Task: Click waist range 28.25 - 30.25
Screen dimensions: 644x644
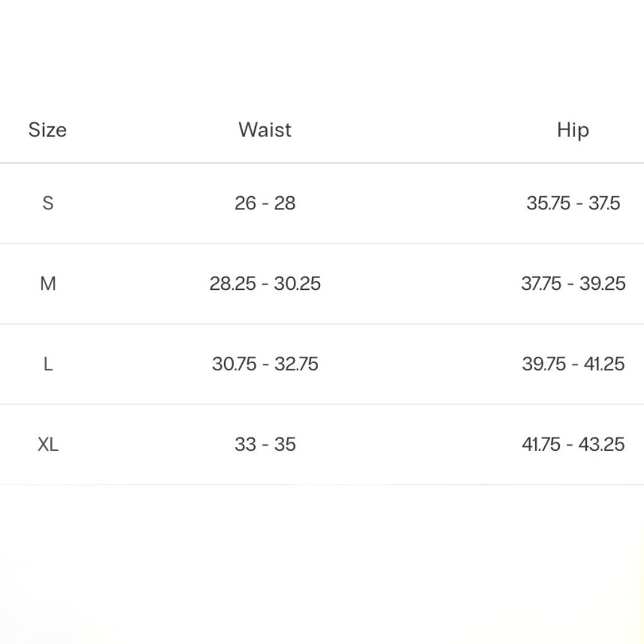Action: click(x=265, y=283)
